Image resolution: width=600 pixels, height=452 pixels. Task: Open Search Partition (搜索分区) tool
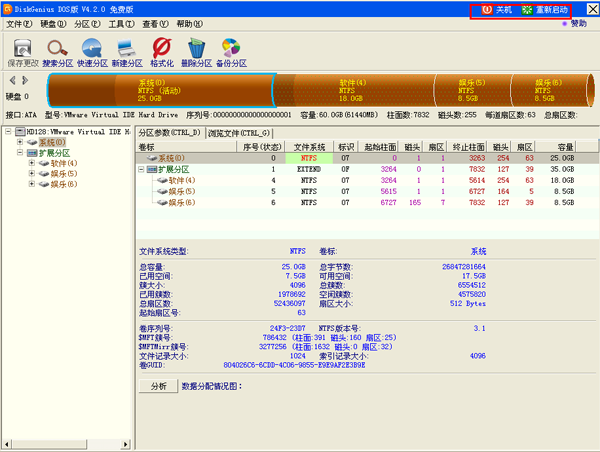tap(57, 52)
